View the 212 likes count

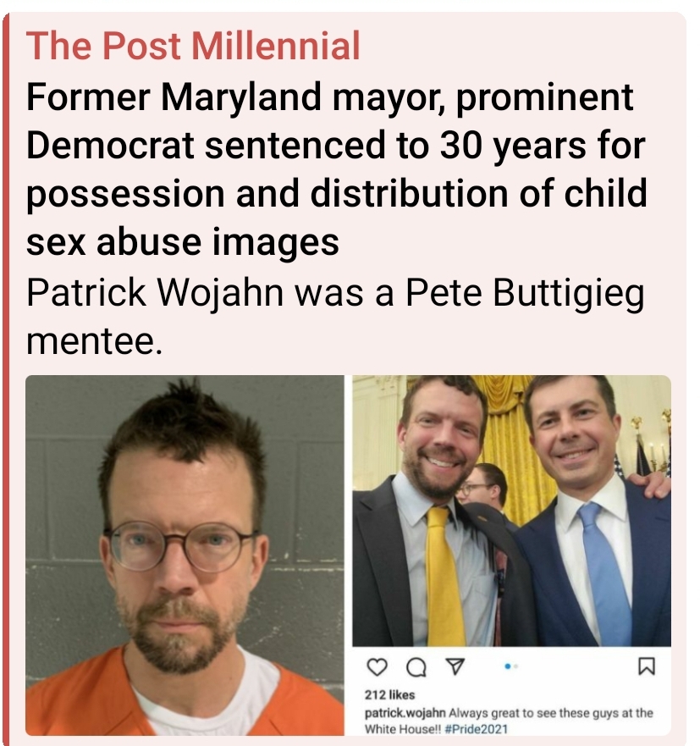[390, 694]
